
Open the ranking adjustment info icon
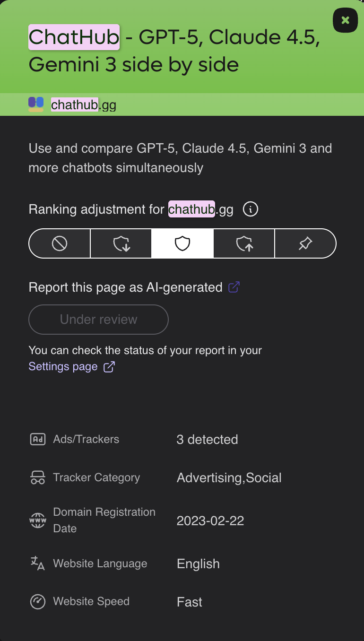pos(251,209)
